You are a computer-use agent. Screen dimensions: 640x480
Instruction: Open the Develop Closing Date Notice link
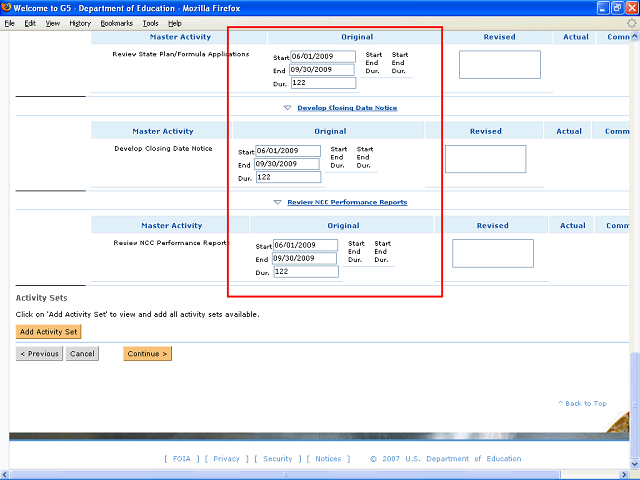[x=347, y=108]
